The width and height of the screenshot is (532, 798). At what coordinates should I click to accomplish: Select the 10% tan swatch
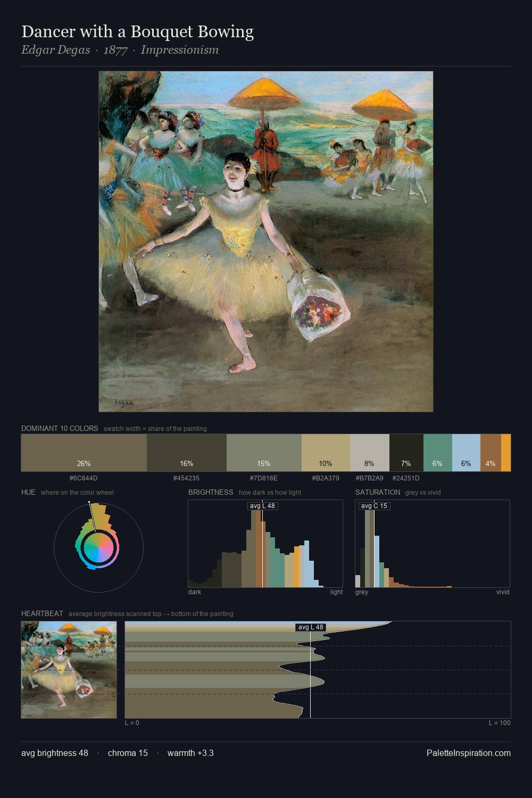click(326, 453)
